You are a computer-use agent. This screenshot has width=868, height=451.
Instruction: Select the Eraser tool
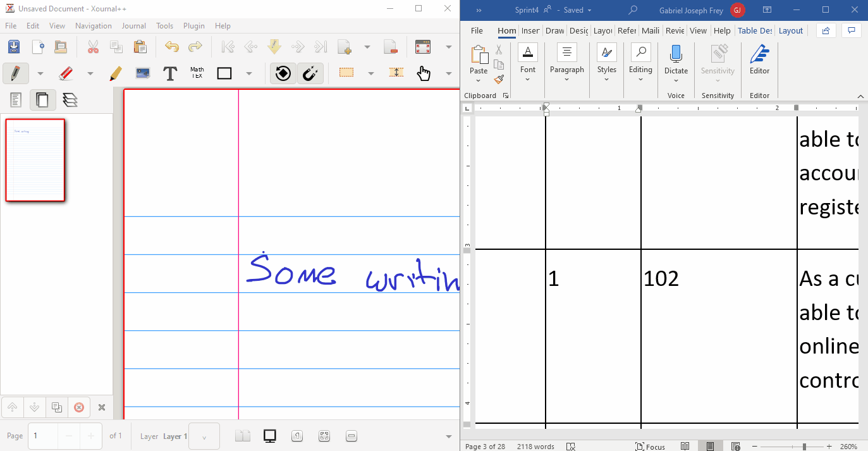point(66,73)
